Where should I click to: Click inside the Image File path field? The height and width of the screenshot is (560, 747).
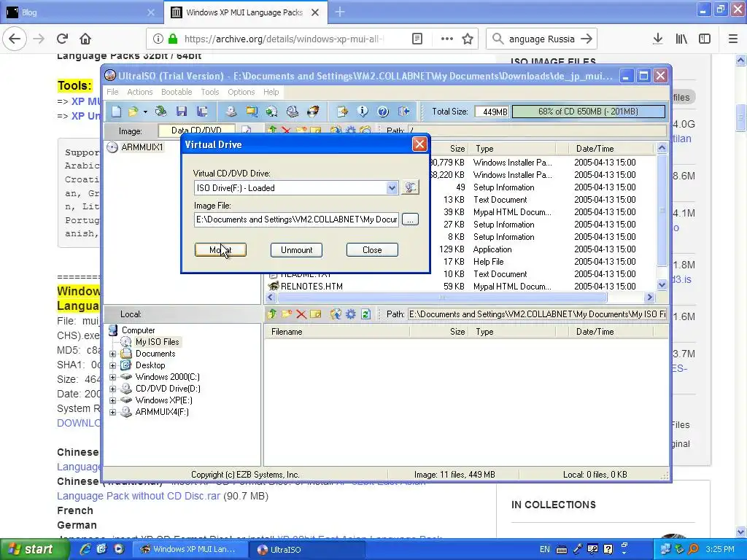(296, 219)
